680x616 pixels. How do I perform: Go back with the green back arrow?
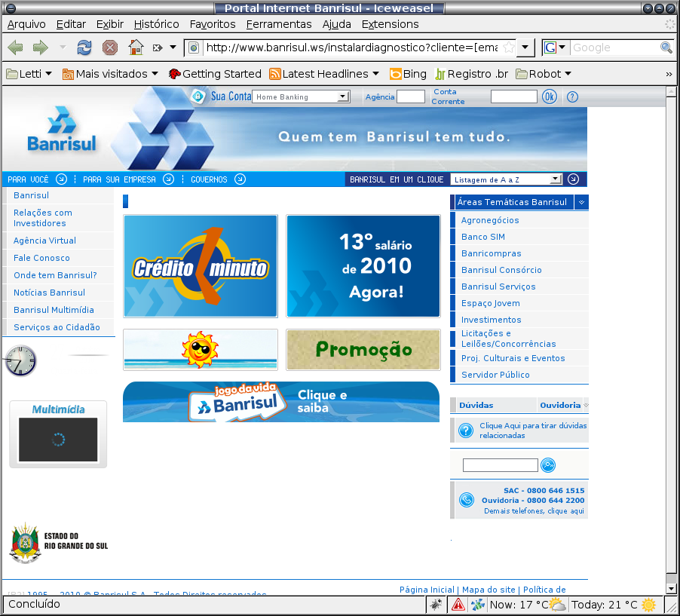tap(15, 48)
